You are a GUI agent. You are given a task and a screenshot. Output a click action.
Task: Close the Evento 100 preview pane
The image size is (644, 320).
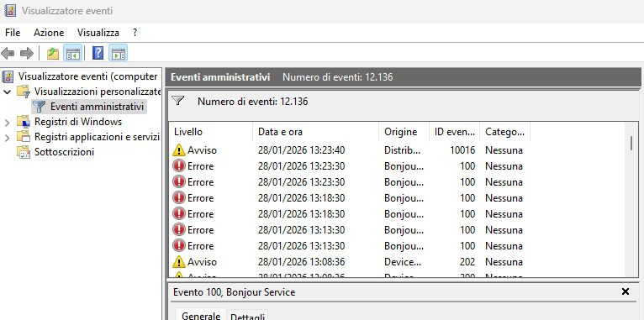626,291
